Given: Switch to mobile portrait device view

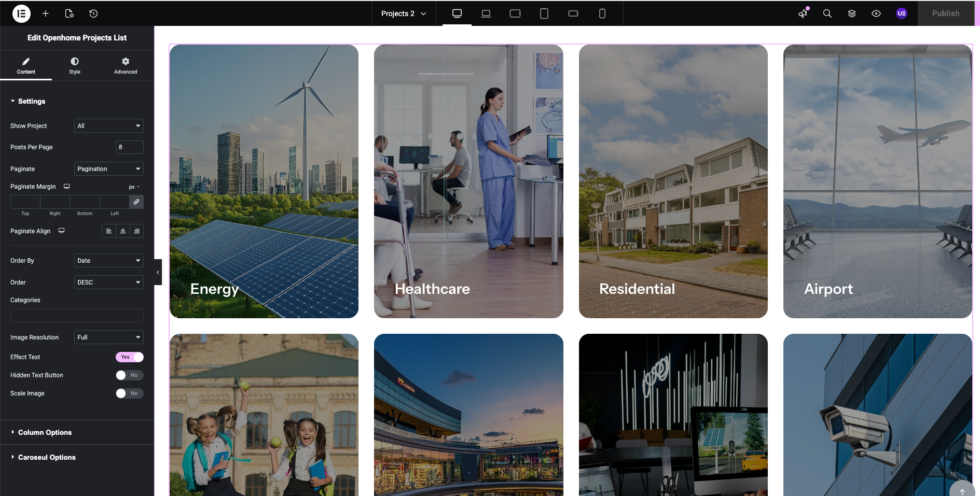Looking at the screenshot, I should pos(602,13).
